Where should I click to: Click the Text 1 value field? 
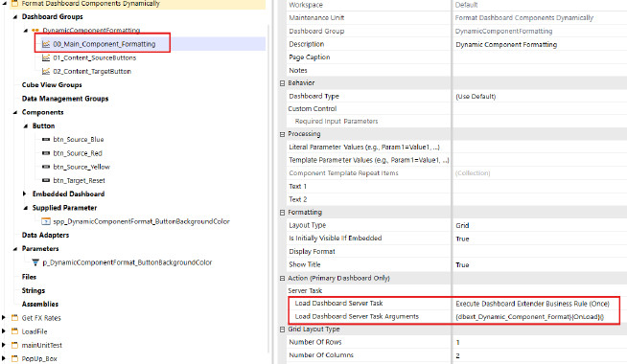click(540, 186)
